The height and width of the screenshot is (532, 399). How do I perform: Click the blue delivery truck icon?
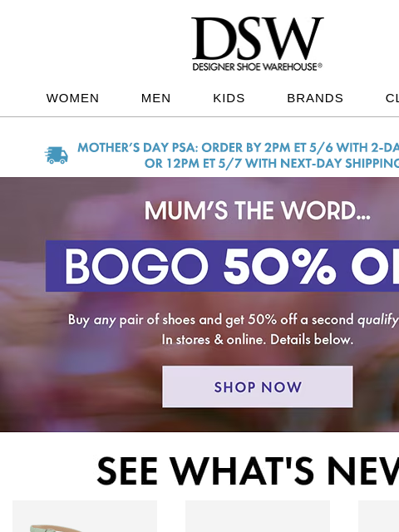[57, 155]
